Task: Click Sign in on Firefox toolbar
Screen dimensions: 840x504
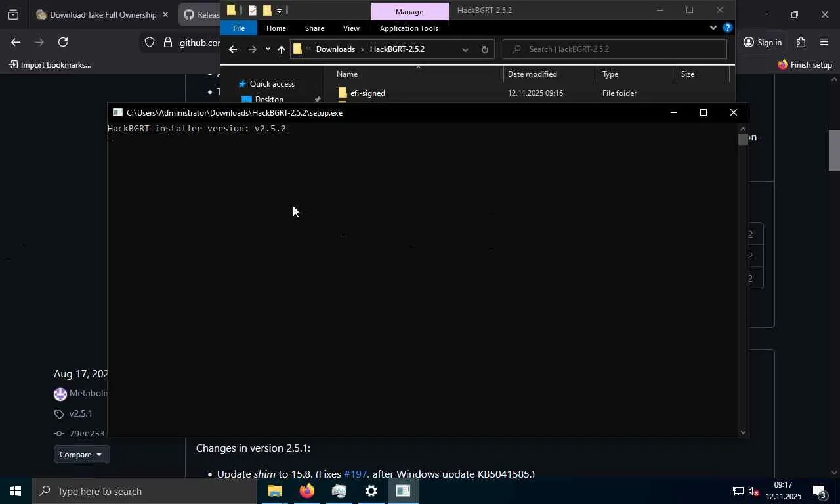Action: coord(762,43)
